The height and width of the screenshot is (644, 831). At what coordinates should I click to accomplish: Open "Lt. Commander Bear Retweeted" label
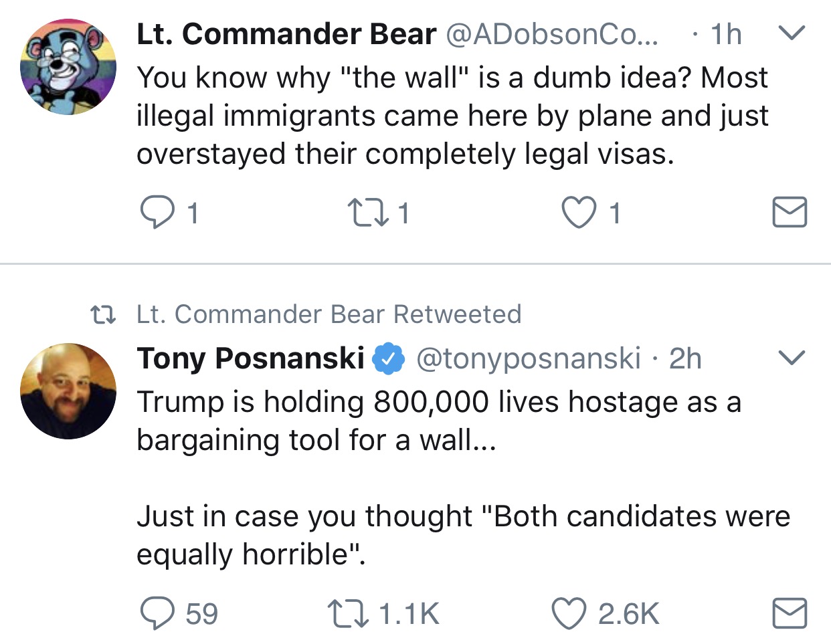(329, 314)
